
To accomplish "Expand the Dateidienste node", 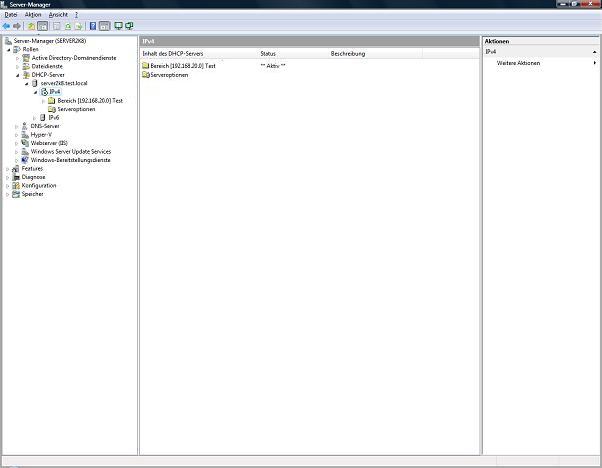I will click(18, 66).
